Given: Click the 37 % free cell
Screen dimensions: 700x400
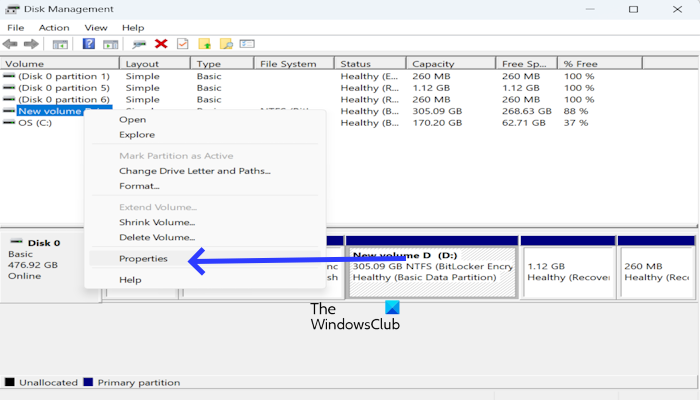Looking at the screenshot, I should click(x=576, y=123).
